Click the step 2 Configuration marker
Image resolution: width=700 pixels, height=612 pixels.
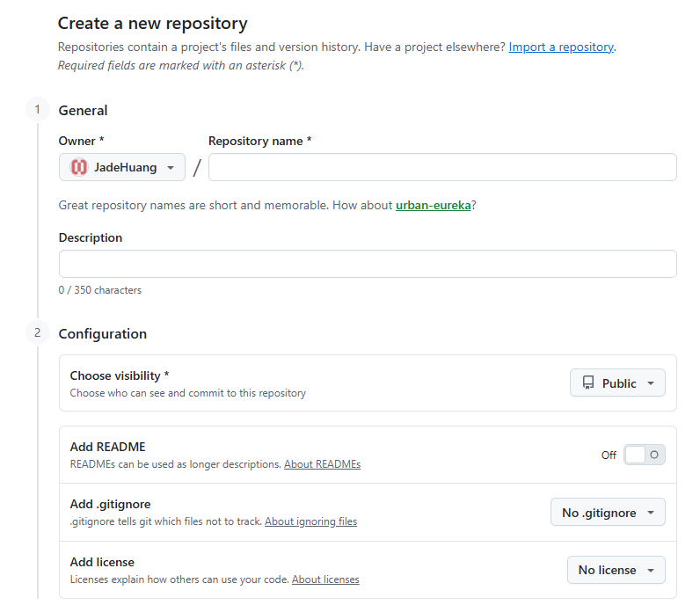click(38, 332)
